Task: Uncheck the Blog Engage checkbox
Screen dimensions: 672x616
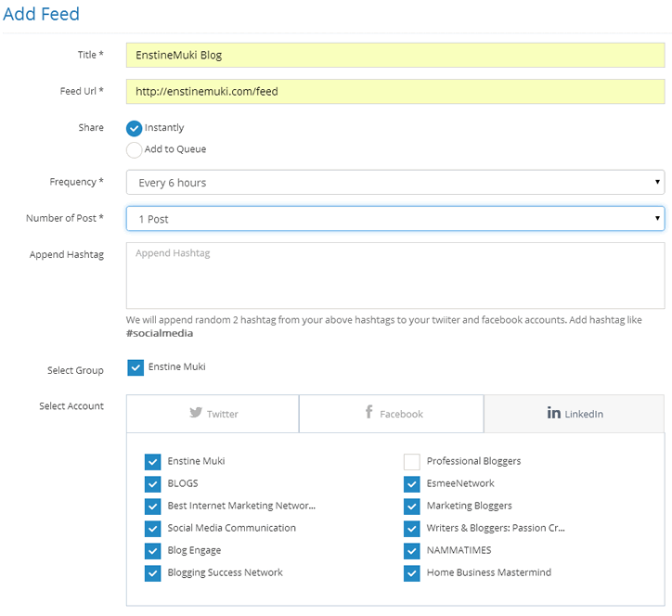Action: (152, 551)
